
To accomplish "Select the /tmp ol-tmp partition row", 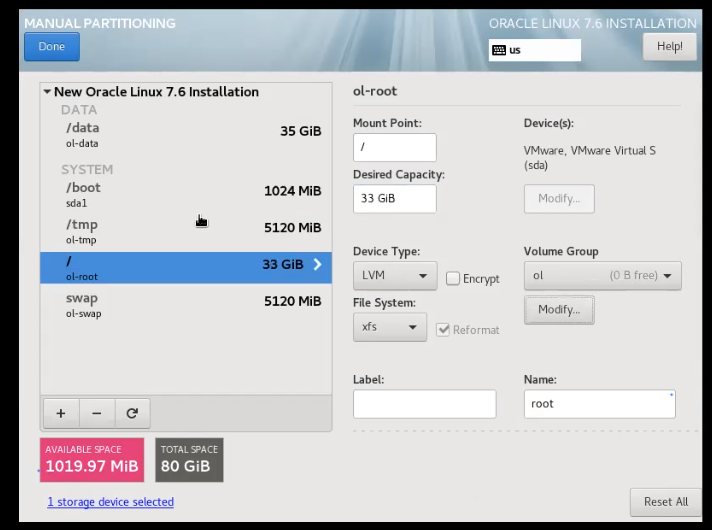I will point(186,232).
